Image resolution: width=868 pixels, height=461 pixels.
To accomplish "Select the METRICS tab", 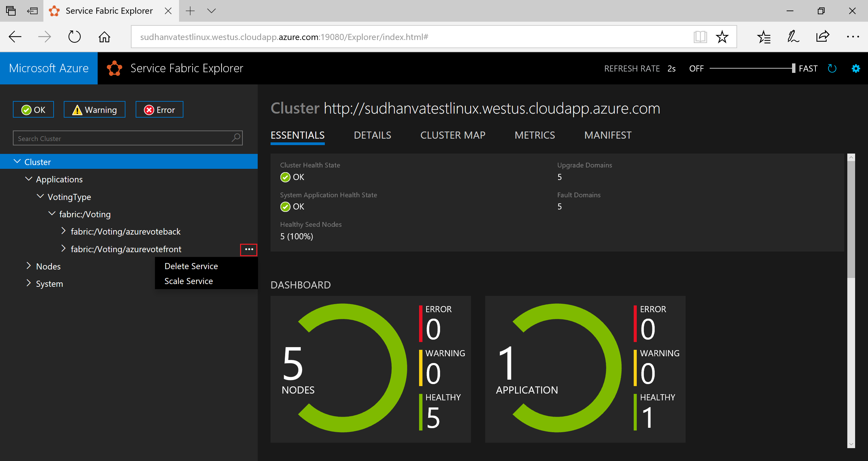I will point(534,134).
